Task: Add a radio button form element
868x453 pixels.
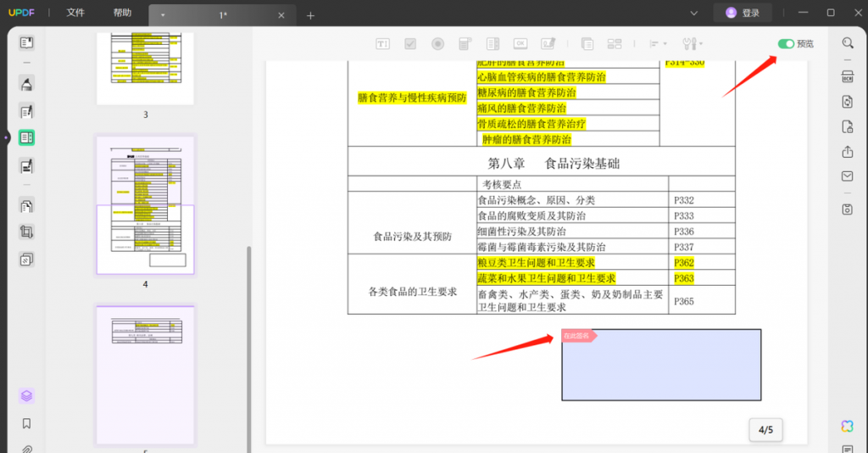Action: (x=438, y=44)
